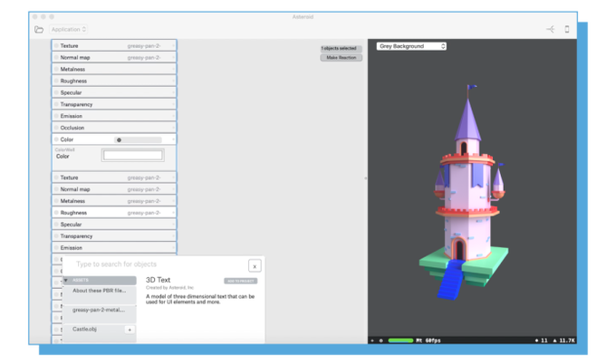616x364 pixels.
Task: Click the Add to Project button
Action: (x=241, y=281)
